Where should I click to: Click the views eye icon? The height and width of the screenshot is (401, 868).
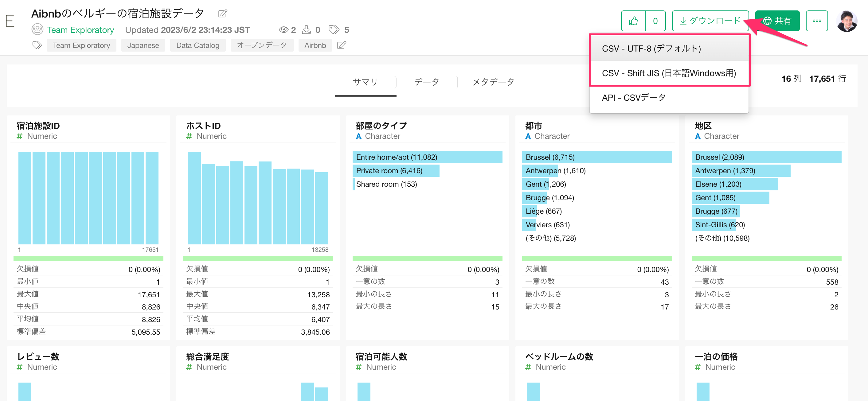283,30
